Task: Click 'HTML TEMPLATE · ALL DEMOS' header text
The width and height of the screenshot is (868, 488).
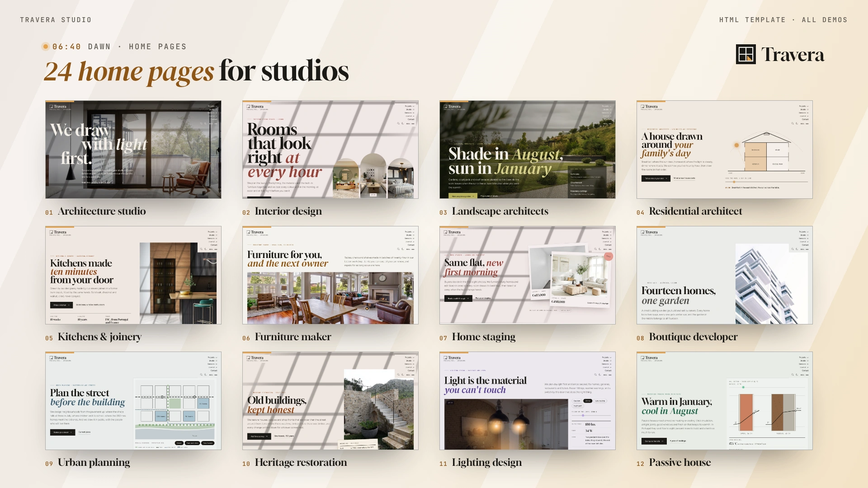Action: pos(783,20)
